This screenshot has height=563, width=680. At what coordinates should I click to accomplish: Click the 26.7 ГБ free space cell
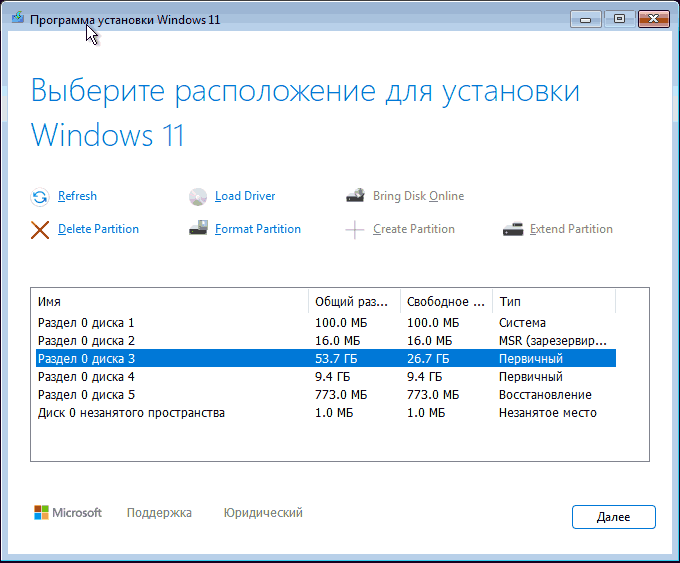428,359
